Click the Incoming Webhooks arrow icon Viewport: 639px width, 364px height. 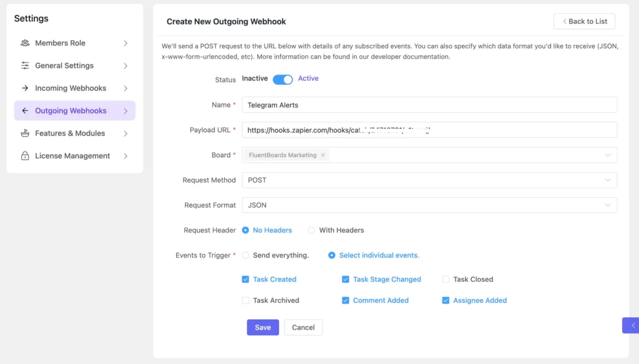tap(25, 89)
